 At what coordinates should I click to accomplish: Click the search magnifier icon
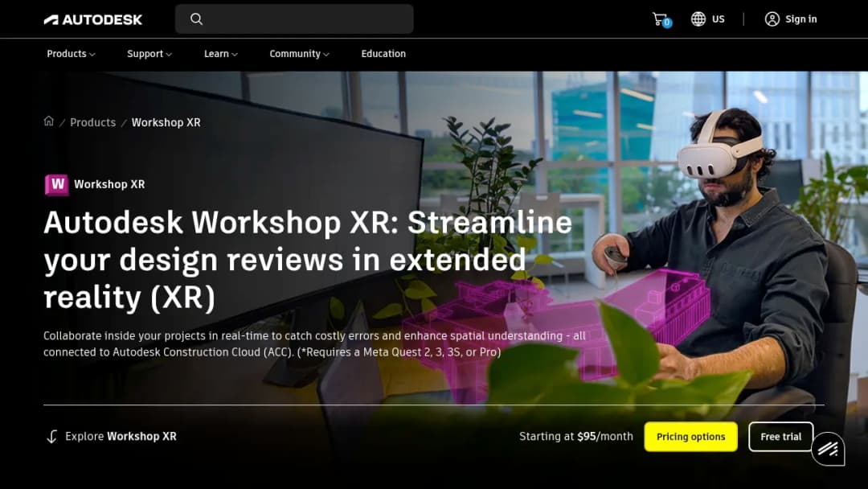[x=197, y=18]
